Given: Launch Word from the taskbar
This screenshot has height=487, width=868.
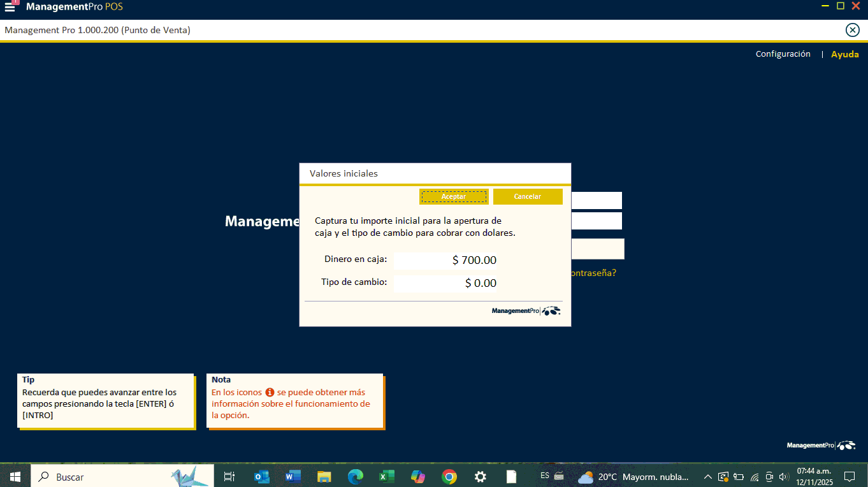Looking at the screenshot, I should tap(293, 477).
